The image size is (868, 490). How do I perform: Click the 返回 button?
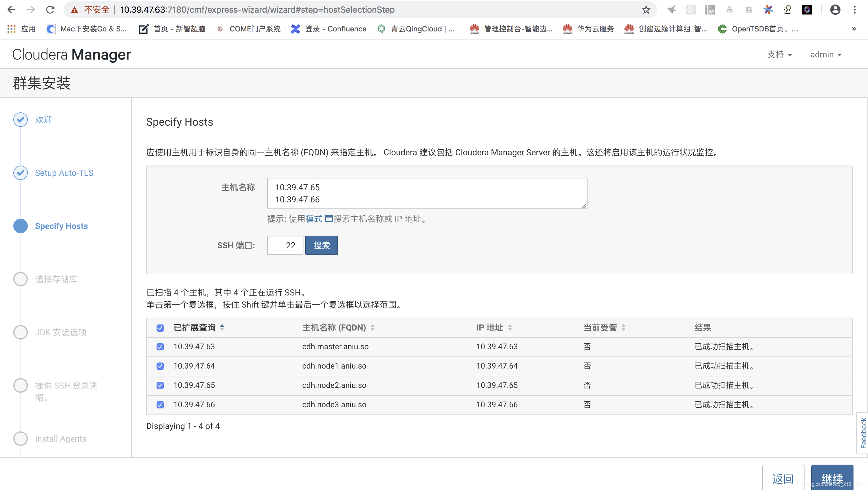783,478
